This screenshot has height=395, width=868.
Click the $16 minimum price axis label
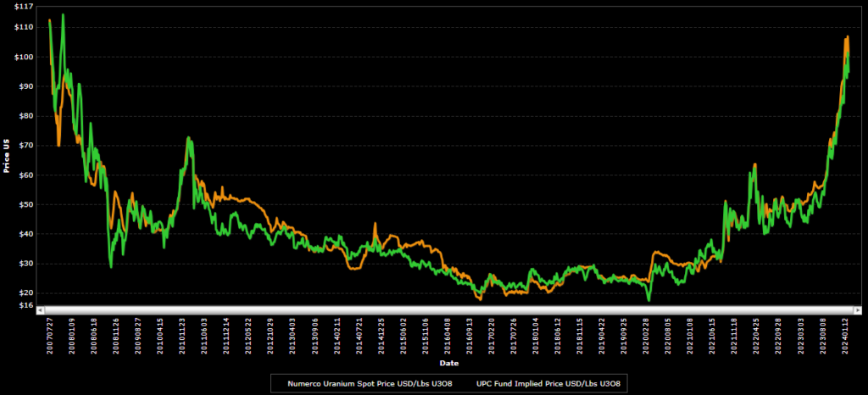pos(25,305)
